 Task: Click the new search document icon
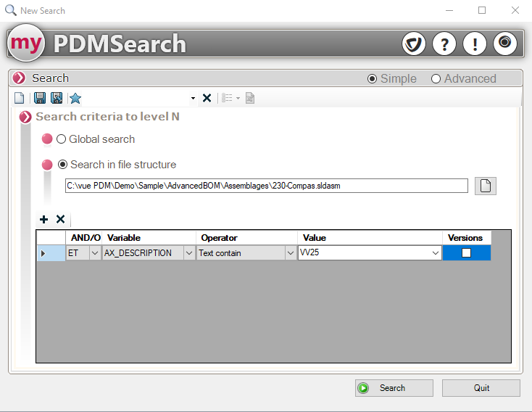coord(20,98)
